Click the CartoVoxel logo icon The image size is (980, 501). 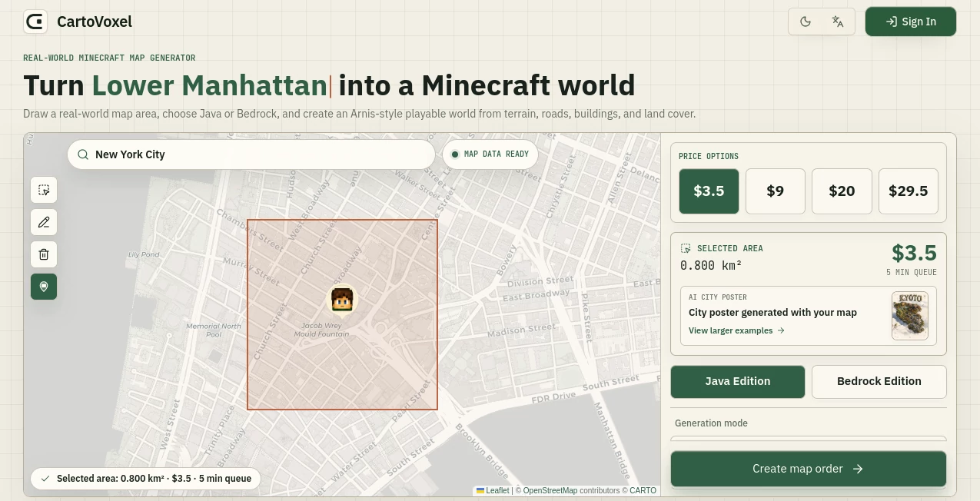tap(35, 22)
